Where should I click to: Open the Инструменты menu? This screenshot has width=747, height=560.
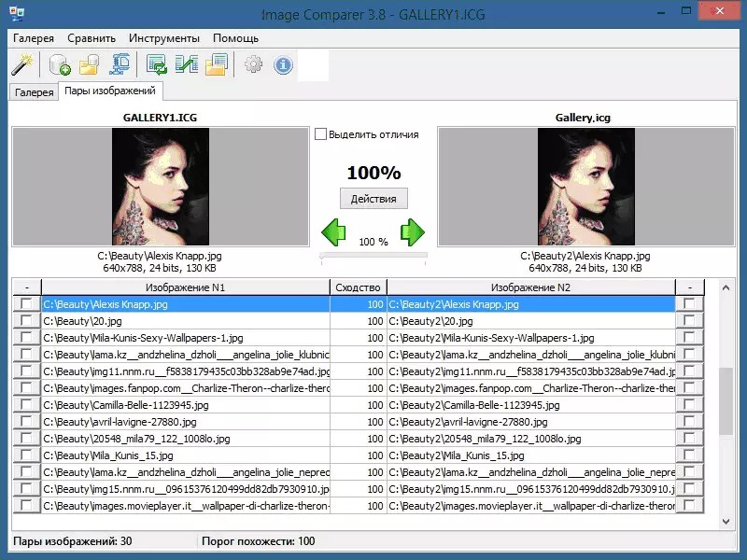164,38
